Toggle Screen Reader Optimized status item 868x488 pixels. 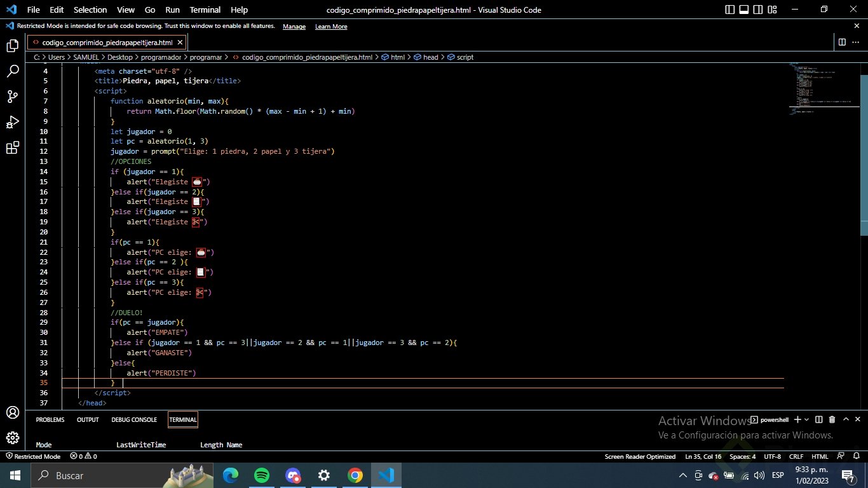pos(640,456)
